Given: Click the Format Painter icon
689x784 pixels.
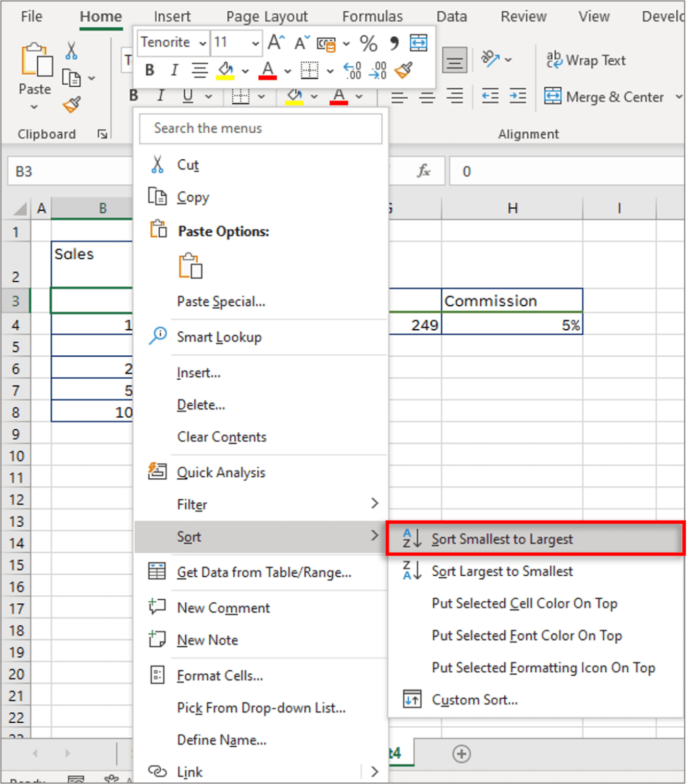Looking at the screenshot, I should coord(71,106).
